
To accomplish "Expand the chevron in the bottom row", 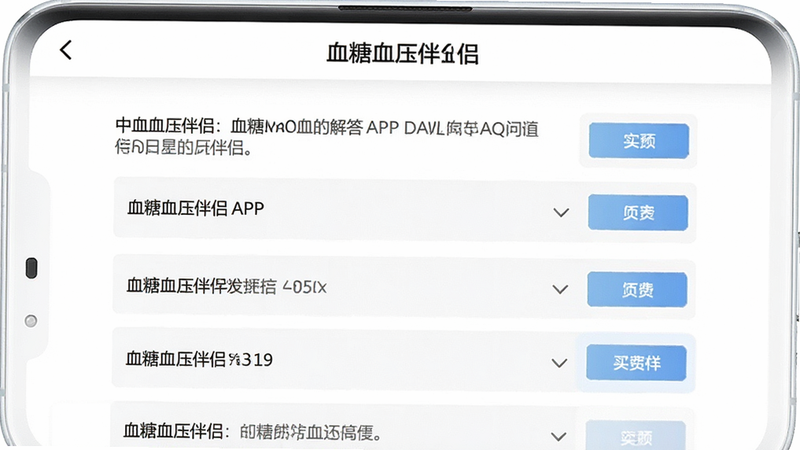I will pos(559,436).
